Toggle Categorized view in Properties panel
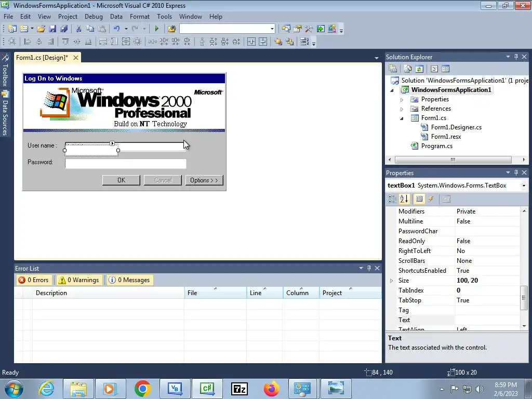 click(392, 199)
